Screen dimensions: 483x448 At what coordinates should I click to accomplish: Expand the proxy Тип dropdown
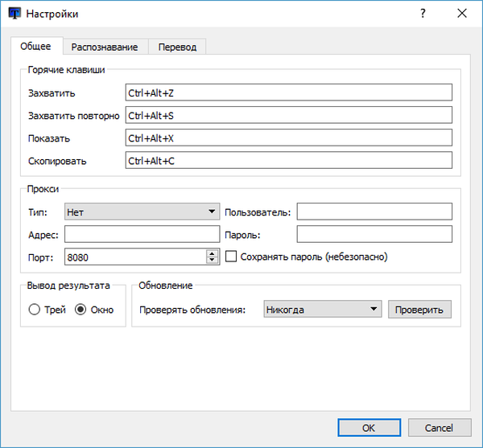142,212
